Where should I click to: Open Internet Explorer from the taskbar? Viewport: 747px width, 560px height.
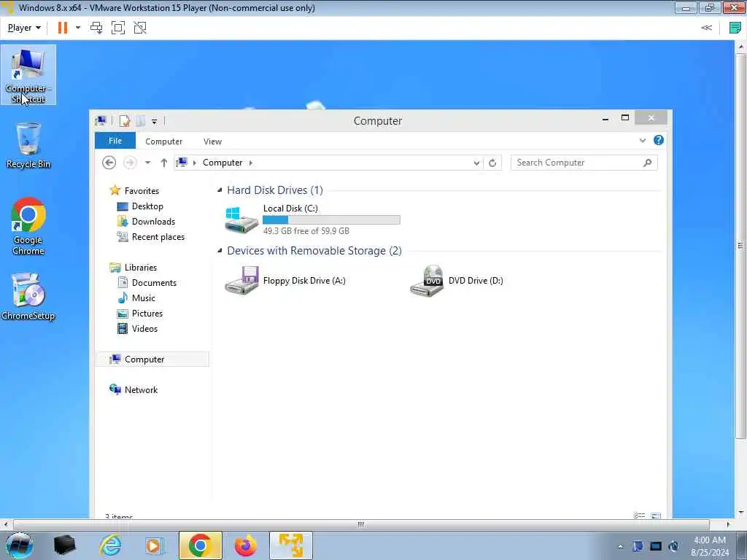(110, 545)
